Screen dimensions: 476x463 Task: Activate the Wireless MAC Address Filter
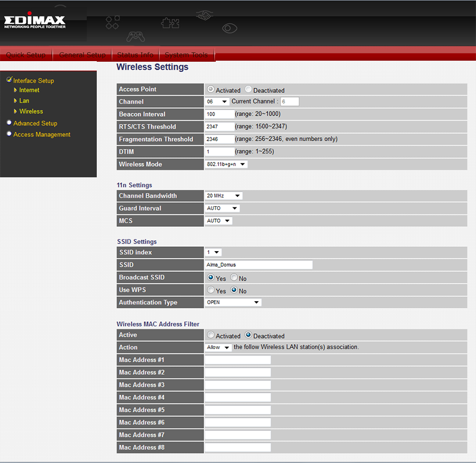[211, 335]
